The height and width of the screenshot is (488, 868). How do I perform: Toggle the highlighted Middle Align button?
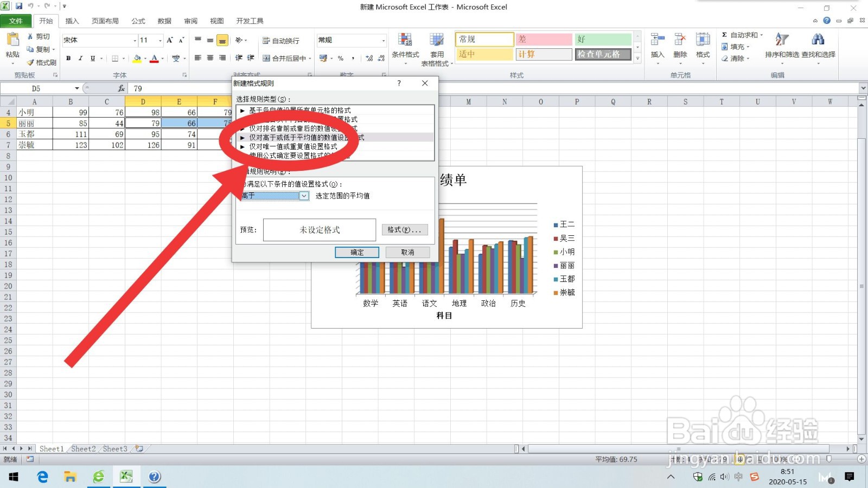(x=222, y=41)
